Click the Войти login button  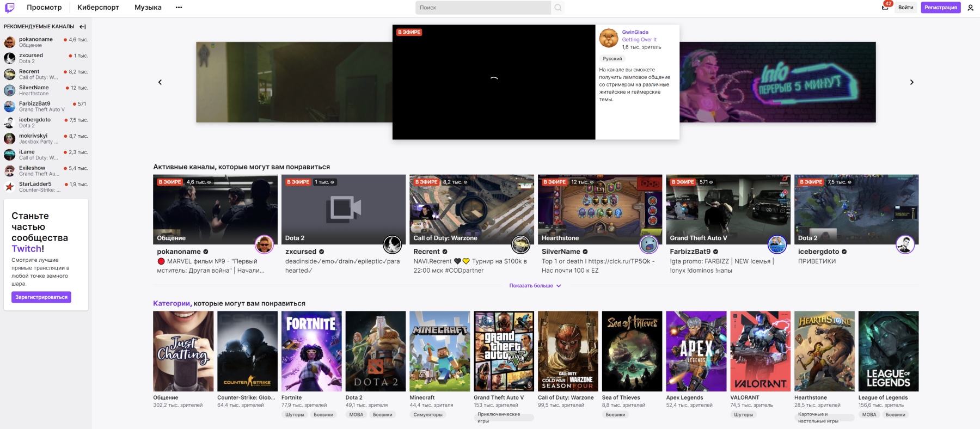pos(905,8)
